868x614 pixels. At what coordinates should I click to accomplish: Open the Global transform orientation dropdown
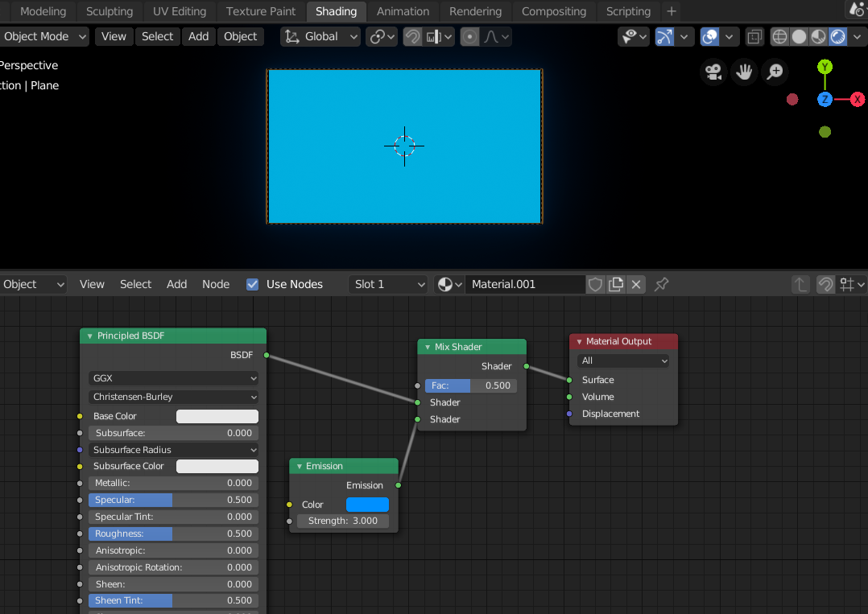click(x=320, y=36)
